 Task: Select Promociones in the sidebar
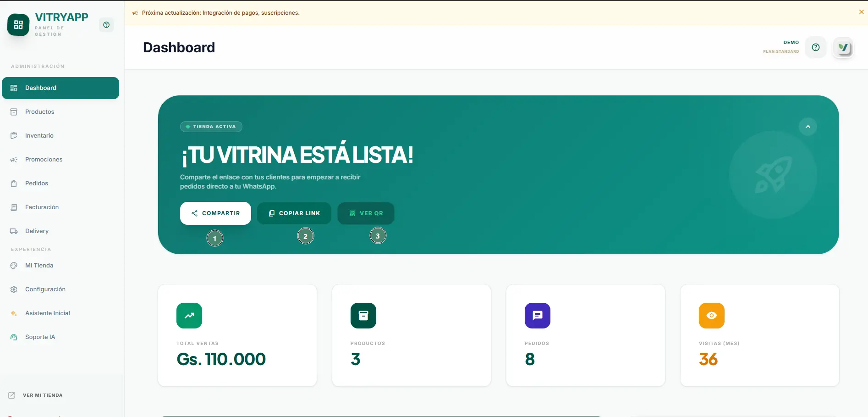60,160
